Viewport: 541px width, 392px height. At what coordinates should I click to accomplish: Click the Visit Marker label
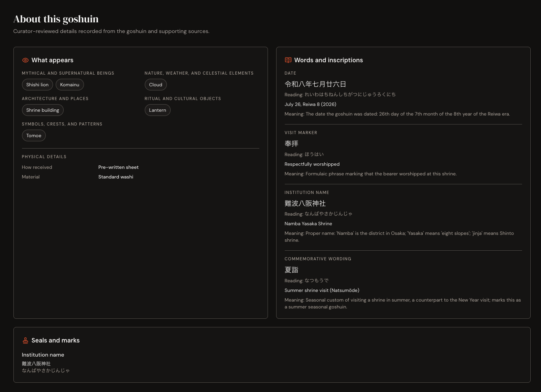[301, 133]
